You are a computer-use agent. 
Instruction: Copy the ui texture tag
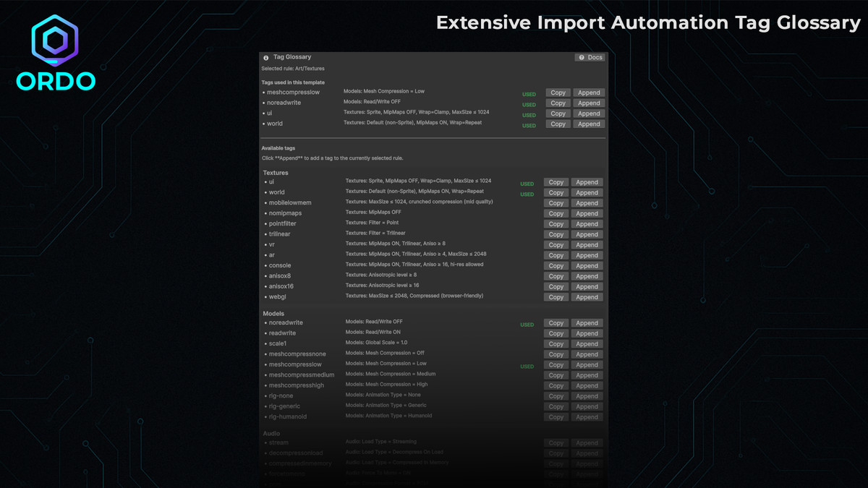(556, 182)
